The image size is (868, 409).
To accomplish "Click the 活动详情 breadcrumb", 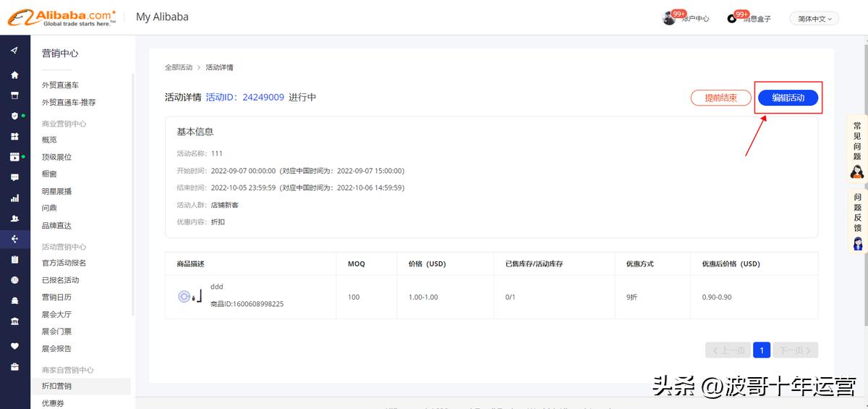I will pos(220,67).
